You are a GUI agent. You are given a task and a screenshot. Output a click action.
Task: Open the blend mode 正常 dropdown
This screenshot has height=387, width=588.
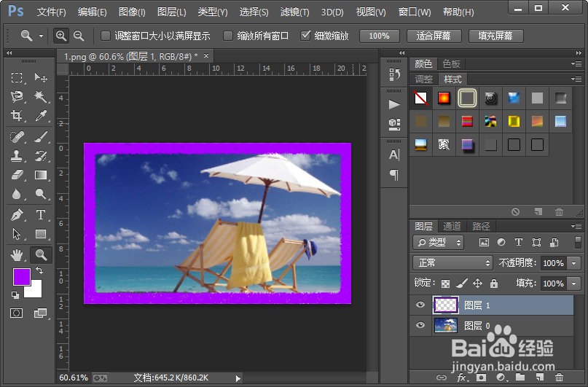pos(452,263)
